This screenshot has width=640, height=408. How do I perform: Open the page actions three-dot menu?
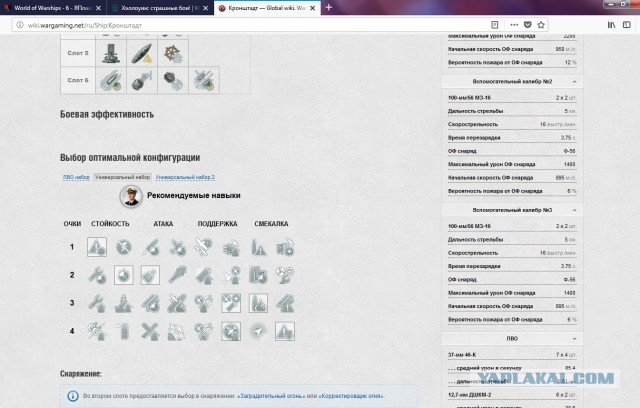514,25
